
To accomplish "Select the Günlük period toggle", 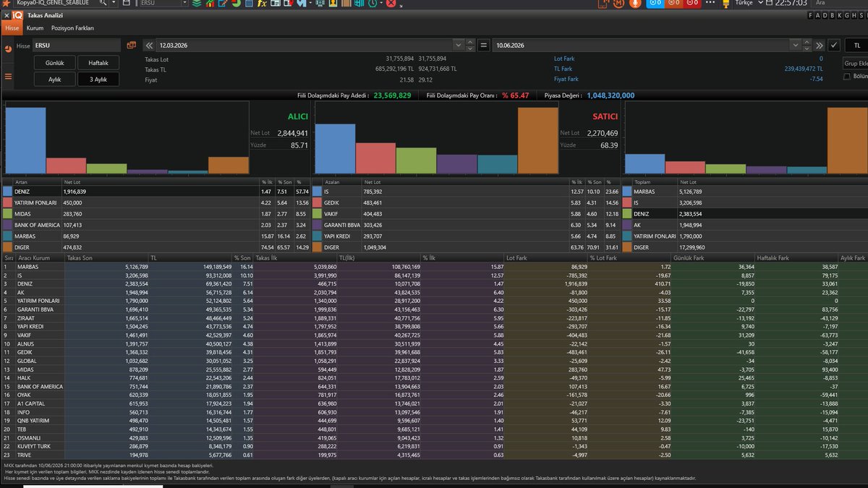I will (x=55, y=63).
